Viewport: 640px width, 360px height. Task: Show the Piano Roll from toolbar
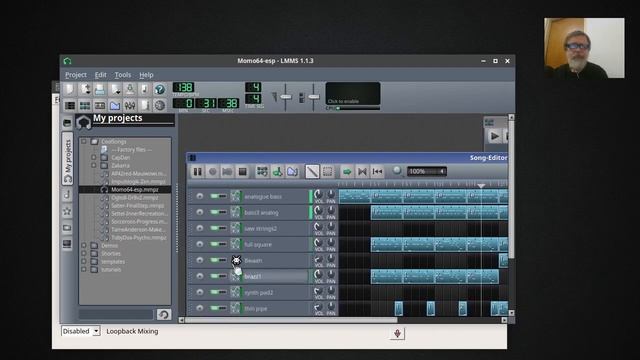click(100, 106)
